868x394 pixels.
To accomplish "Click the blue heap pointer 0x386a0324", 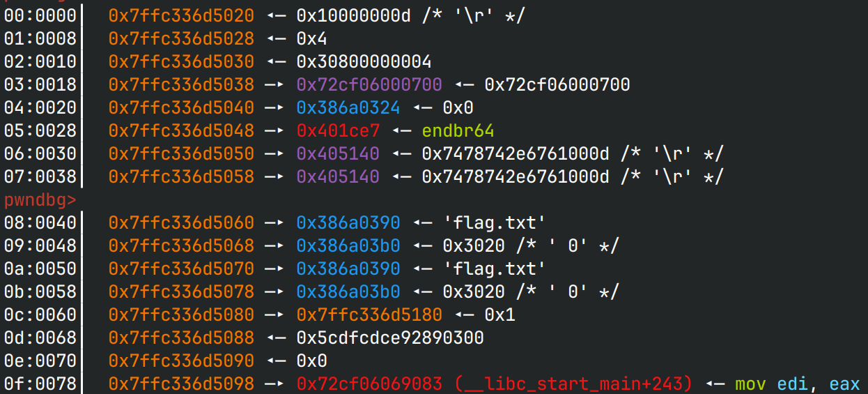I will pyautogui.click(x=348, y=107).
